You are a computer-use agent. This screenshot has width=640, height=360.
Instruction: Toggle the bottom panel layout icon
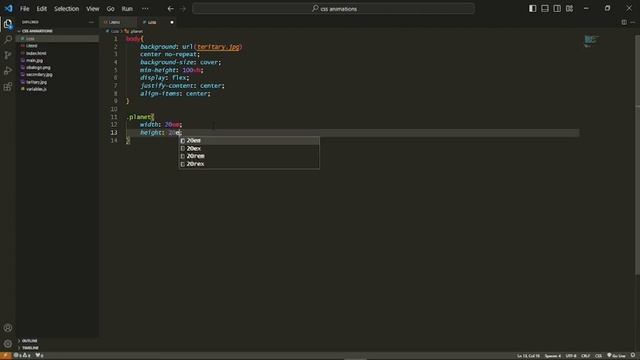pos(545,8)
